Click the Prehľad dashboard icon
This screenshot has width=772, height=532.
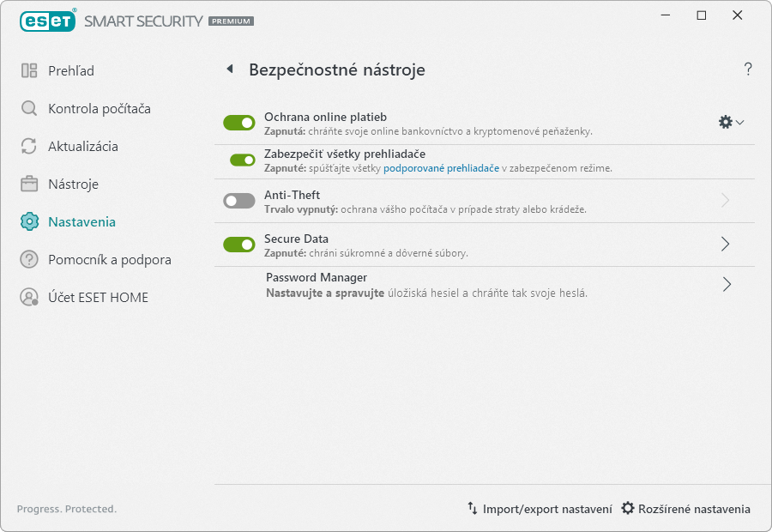coord(29,70)
